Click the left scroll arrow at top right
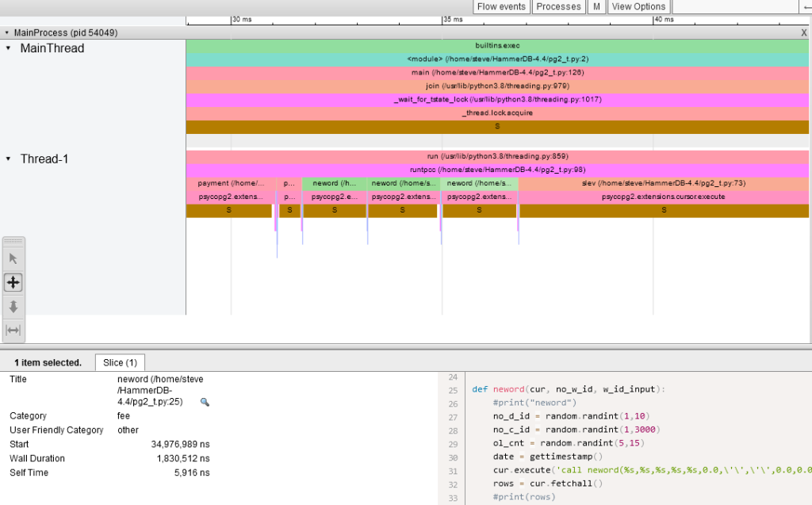The image size is (812, 505). click(806, 7)
